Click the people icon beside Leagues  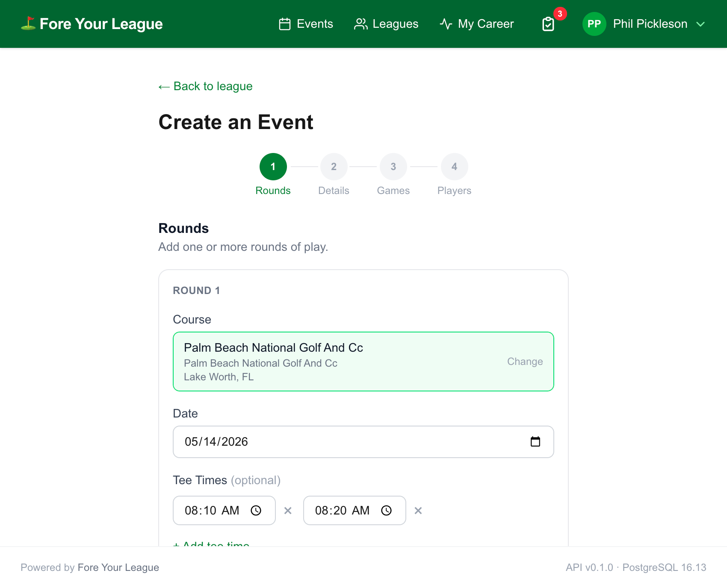pos(361,24)
